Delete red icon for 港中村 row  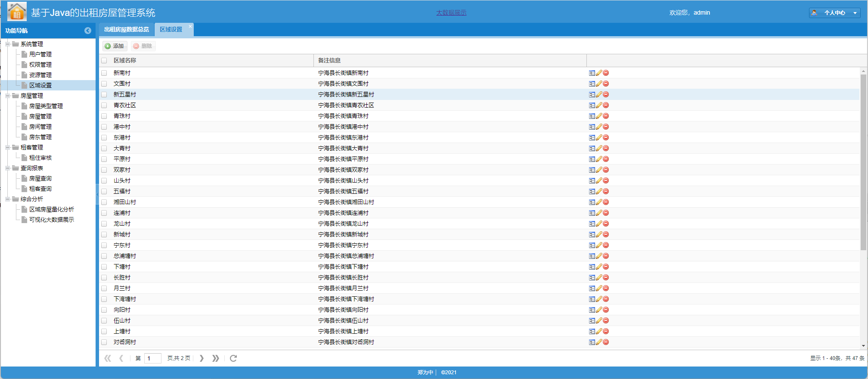pos(606,127)
